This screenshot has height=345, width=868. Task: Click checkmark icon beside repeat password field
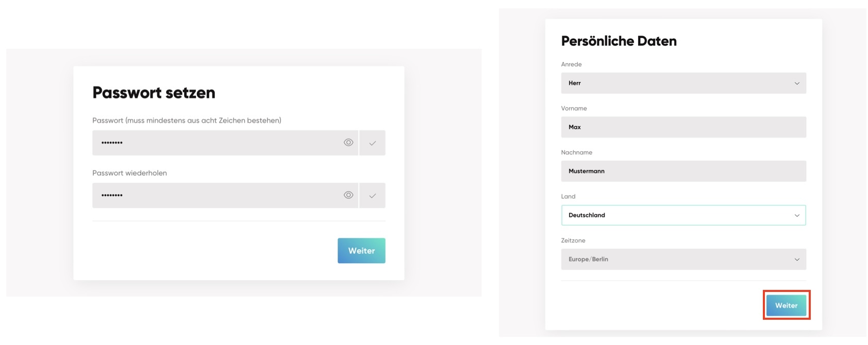point(373,196)
